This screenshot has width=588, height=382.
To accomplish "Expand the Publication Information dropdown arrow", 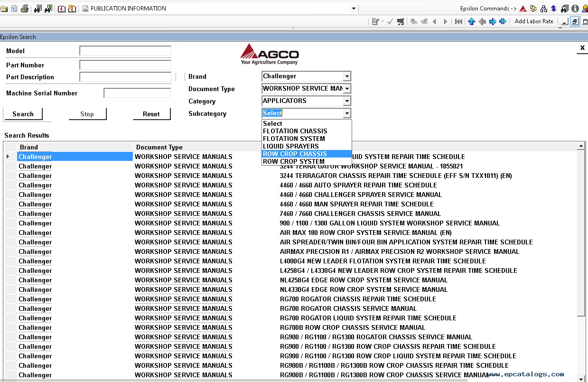I will [x=354, y=9].
